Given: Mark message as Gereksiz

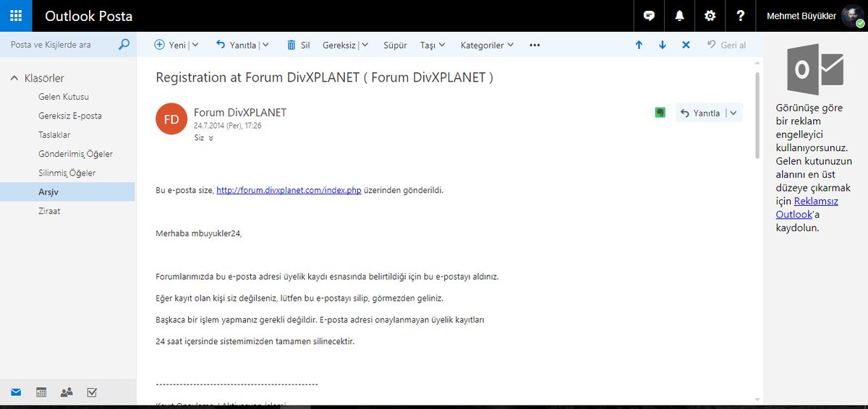Looking at the screenshot, I should [x=339, y=45].
